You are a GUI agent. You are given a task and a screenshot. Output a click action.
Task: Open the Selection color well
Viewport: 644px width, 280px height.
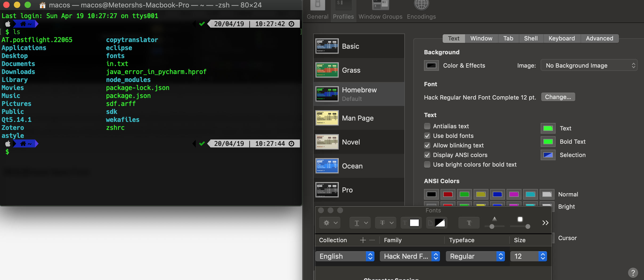(548, 155)
